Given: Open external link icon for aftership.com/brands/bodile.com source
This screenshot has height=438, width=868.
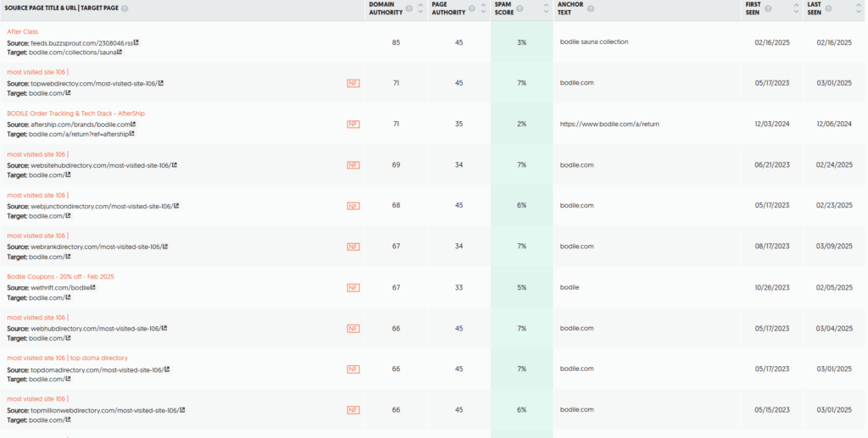Looking at the screenshot, I should coord(133,125).
